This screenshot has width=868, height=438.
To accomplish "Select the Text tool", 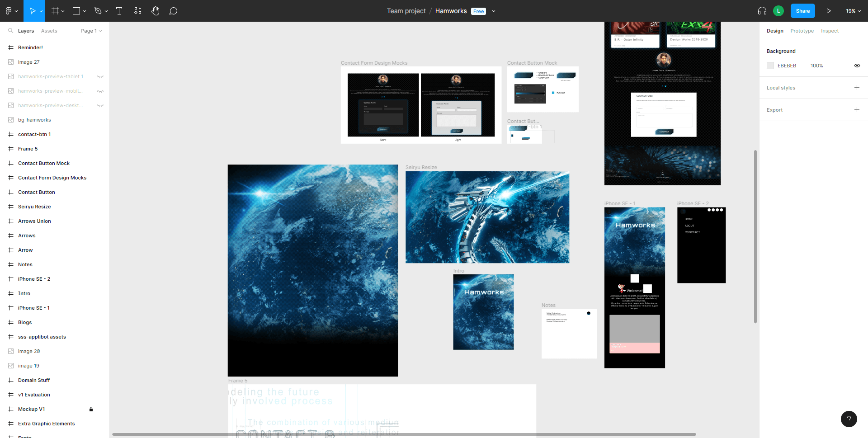I will (119, 11).
